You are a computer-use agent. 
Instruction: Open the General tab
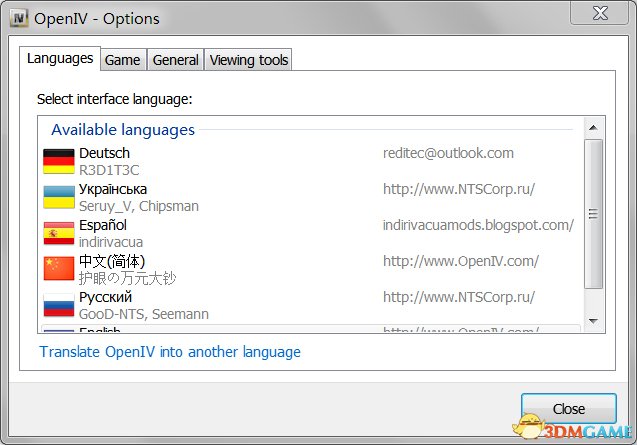(176, 60)
